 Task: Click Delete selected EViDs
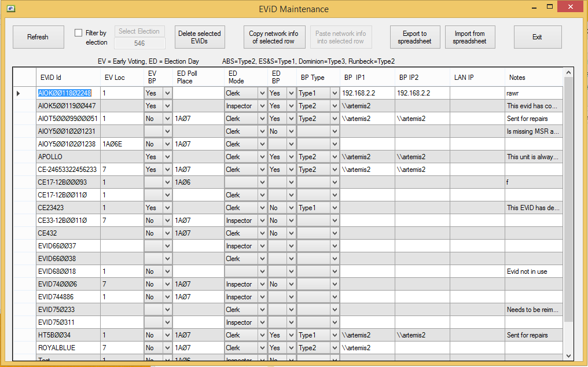(x=200, y=37)
